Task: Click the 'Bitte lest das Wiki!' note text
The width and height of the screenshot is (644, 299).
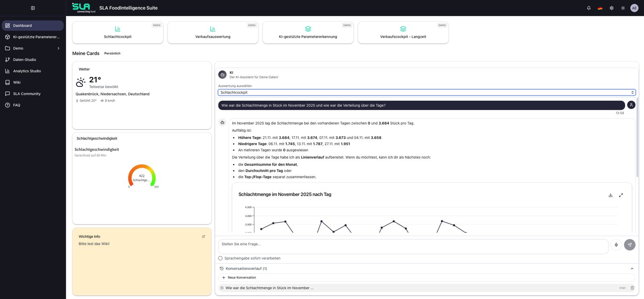Action: pyautogui.click(x=94, y=244)
